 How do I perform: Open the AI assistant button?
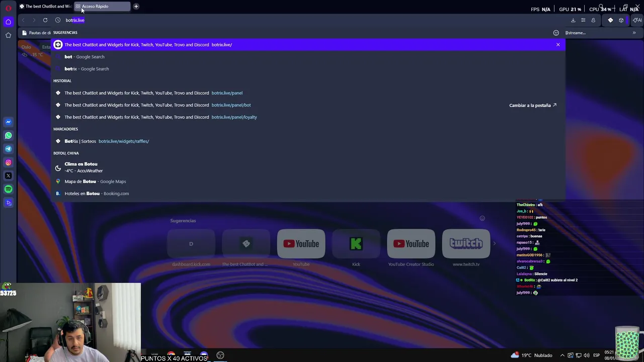point(637,20)
